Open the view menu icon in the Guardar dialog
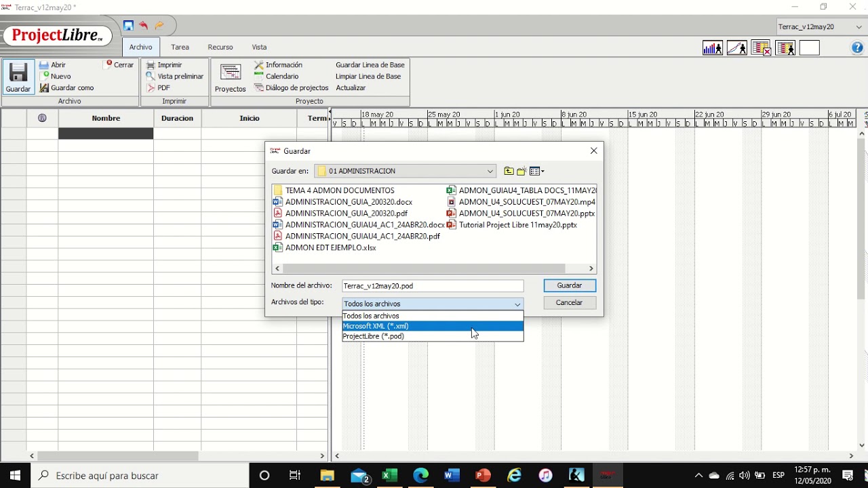The image size is (868, 488). 537,171
